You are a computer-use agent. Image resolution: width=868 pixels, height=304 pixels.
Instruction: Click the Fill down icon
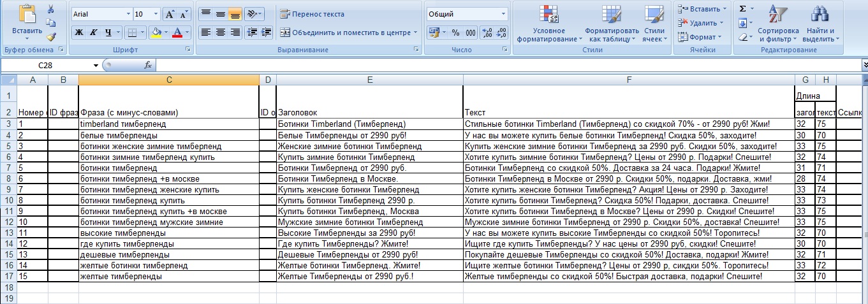[742, 23]
